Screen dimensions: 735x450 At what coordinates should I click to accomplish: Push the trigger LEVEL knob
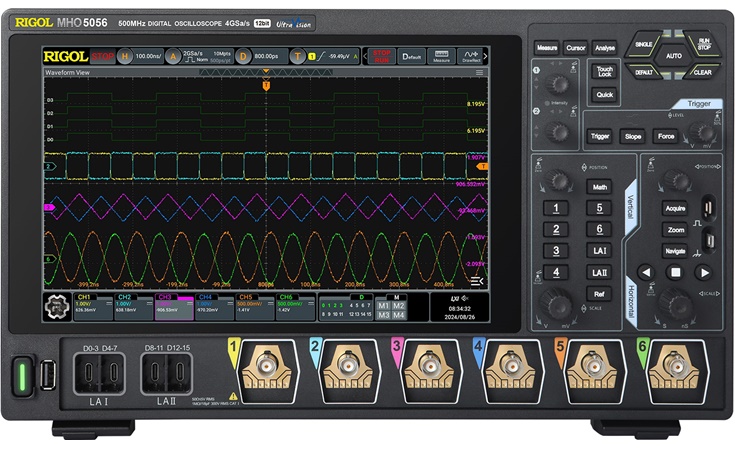click(701, 133)
